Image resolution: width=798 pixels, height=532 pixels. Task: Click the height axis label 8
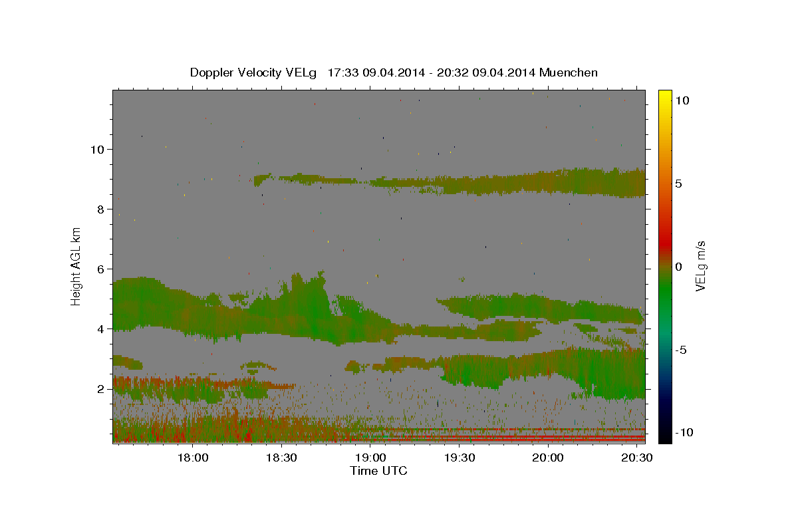pyautogui.click(x=100, y=209)
